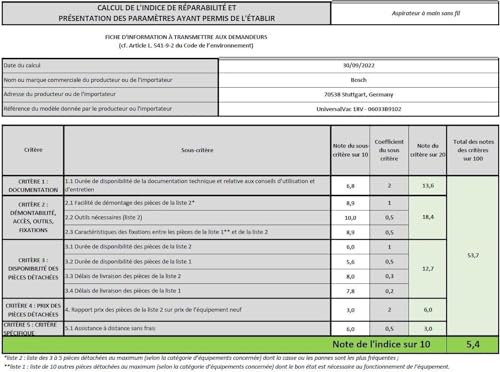Select the UniversalVac 18V model reference cell
The width and height of the screenshot is (500, 372).
(x=359, y=109)
